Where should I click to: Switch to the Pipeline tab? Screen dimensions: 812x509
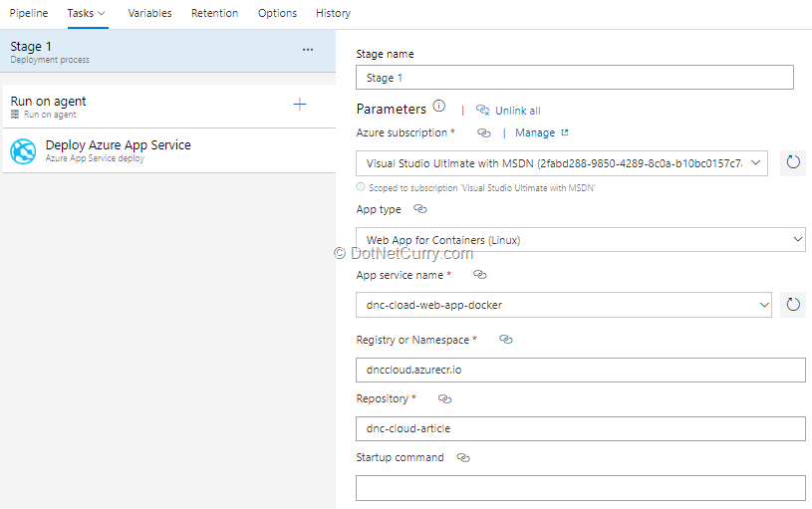29,13
